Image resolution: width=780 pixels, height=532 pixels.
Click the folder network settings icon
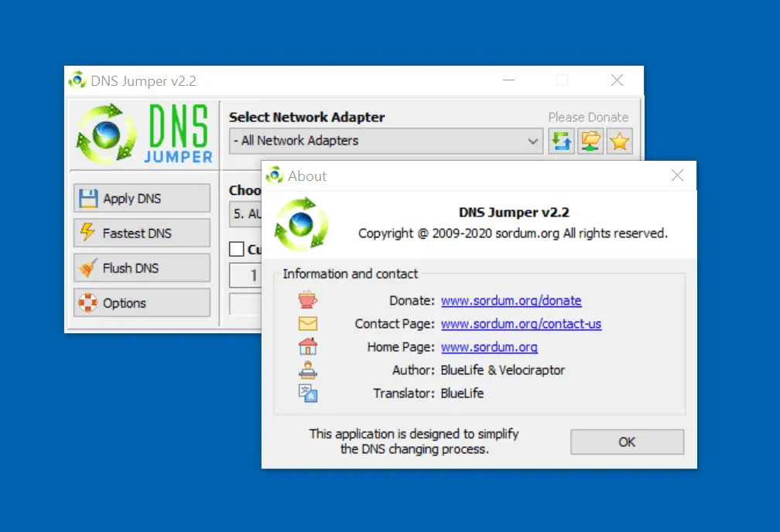pyautogui.click(x=590, y=142)
